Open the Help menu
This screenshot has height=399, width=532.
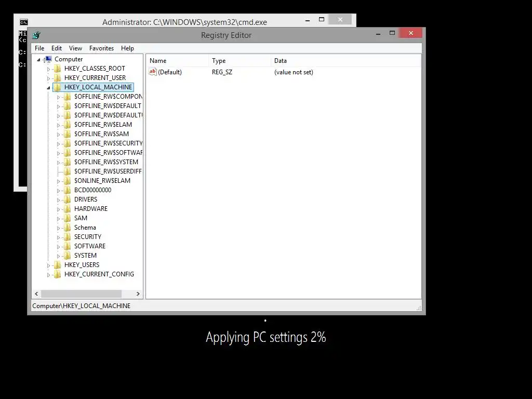pos(127,48)
